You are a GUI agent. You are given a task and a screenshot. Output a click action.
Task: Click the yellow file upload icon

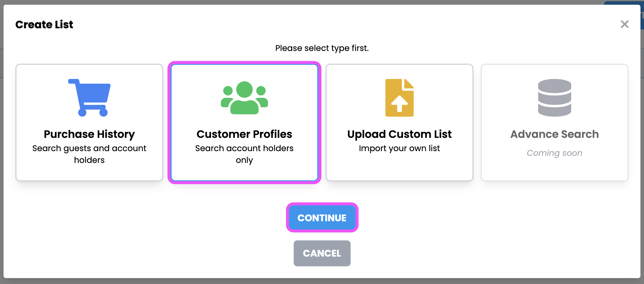[399, 98]
